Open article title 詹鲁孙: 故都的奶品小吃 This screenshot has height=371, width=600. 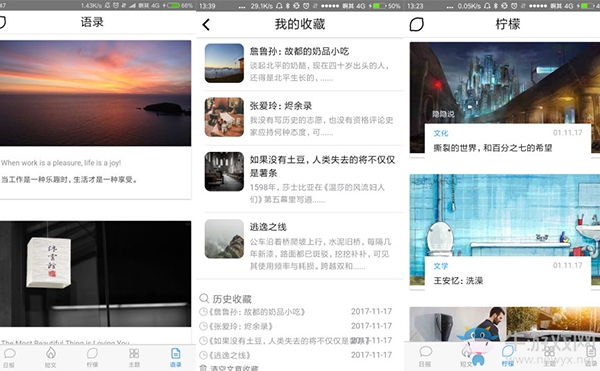pos(299,51)
